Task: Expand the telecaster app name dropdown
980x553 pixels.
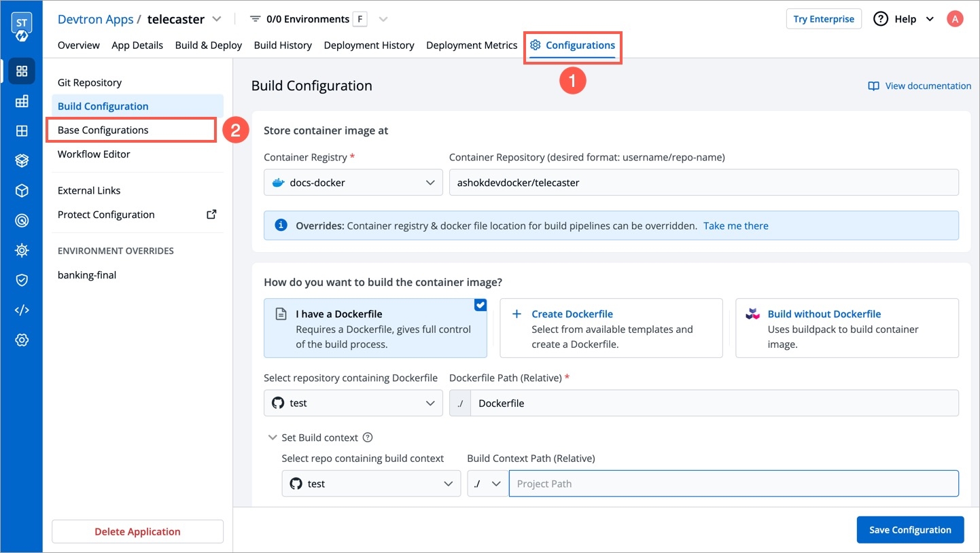Action: pos(217,19)
